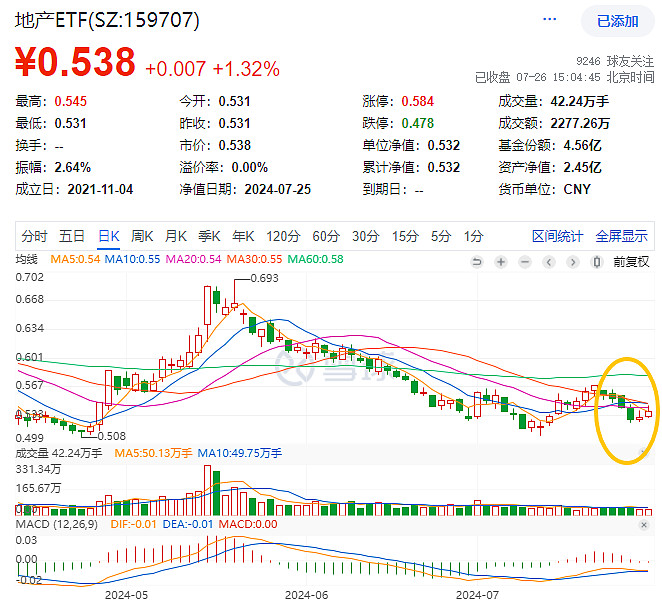Click the 全屏显示 link

[621, 236]
